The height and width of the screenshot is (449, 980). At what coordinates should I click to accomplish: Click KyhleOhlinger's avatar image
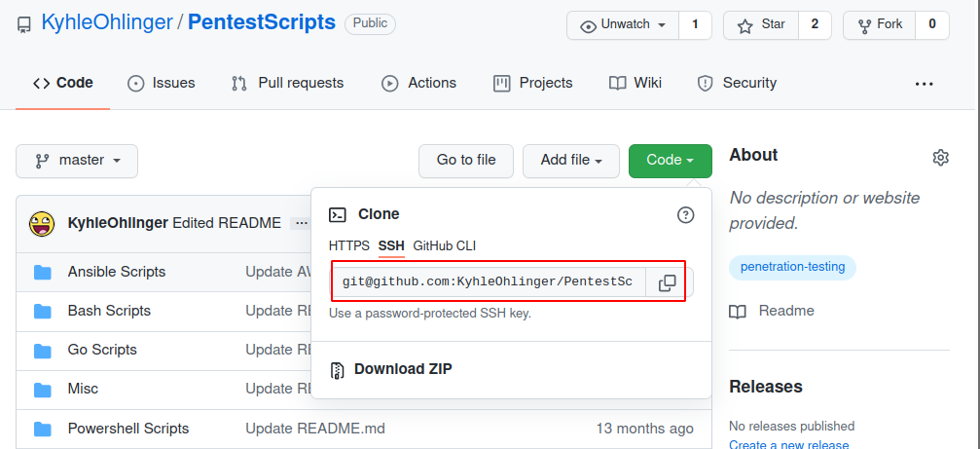pyautogui.click(x=42, y=223)
